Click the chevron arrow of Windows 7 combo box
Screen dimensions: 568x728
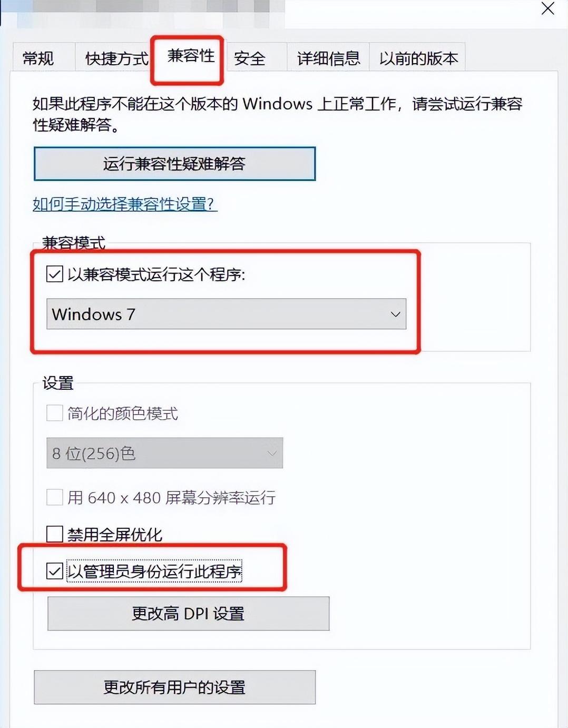(x=395, y=314)
